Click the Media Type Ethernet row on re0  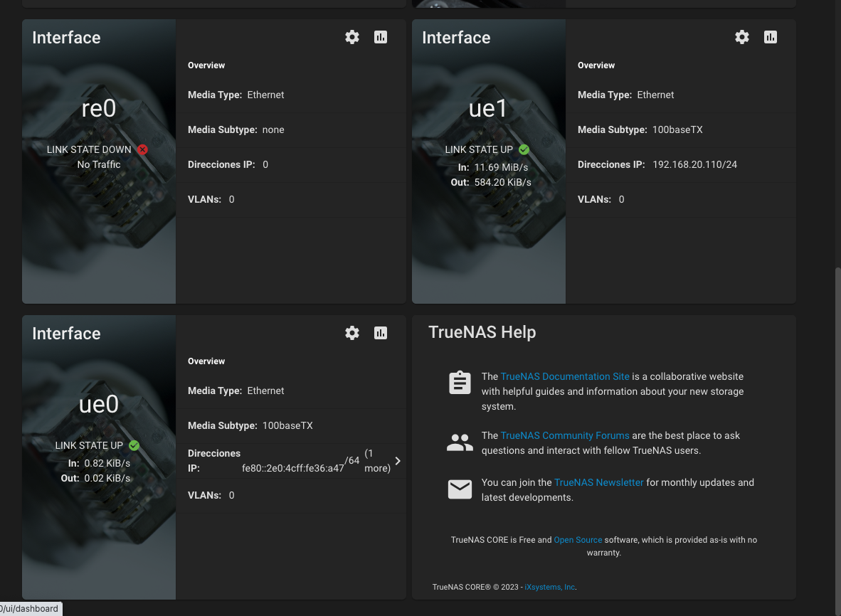(x=291, y=95)
